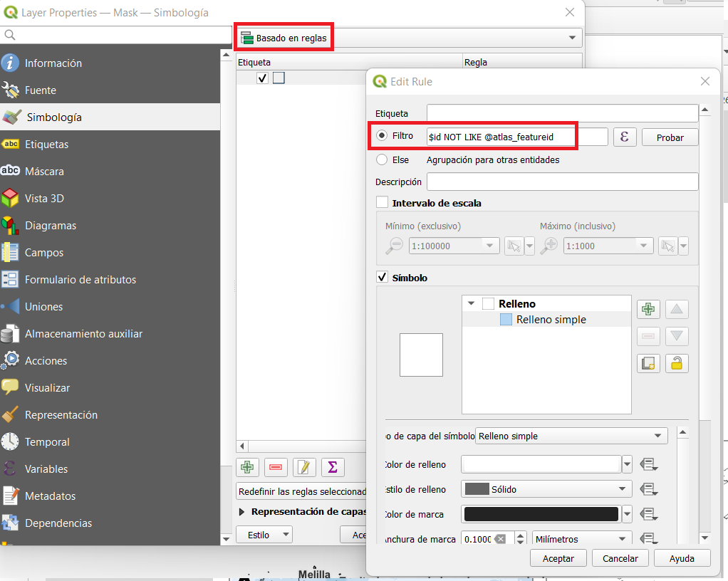The image size is (728, 581).
Task: Open the Estilo de relleno Sólido dropdown
Action: (546, 489)
